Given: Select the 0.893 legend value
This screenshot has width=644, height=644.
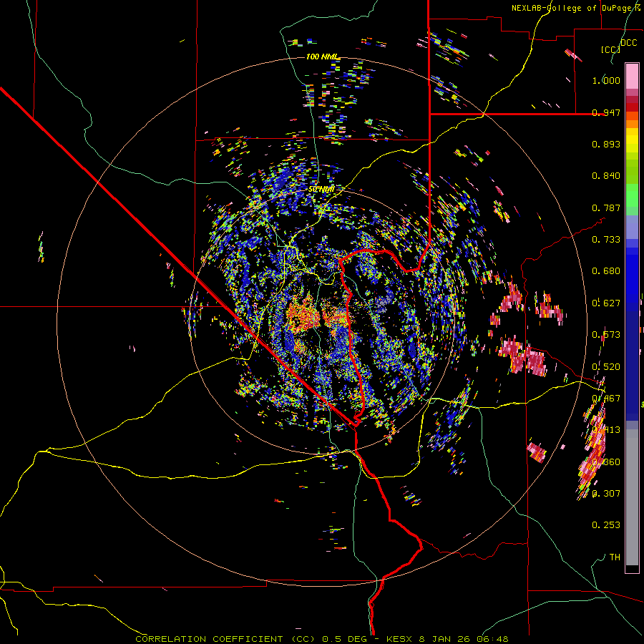Looking at the screenshot, I should coord(606,144).
